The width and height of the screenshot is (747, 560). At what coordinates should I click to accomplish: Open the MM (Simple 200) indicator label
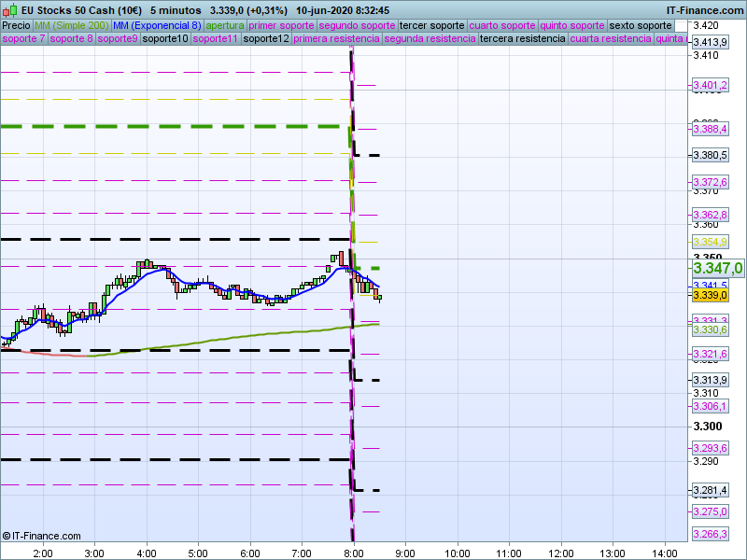click(71, 25)
